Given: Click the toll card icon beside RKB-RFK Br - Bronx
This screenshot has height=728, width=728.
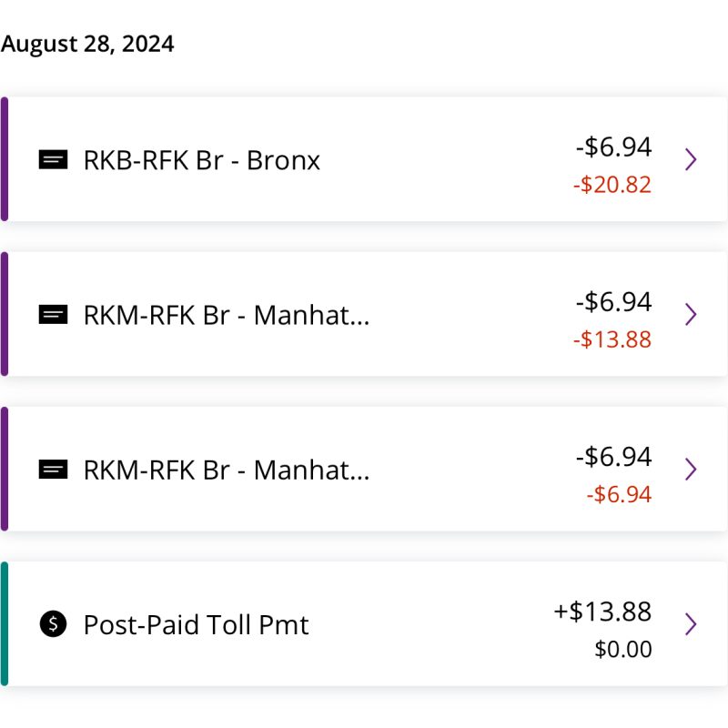Looking at the screenshot, I should point(53,160).
